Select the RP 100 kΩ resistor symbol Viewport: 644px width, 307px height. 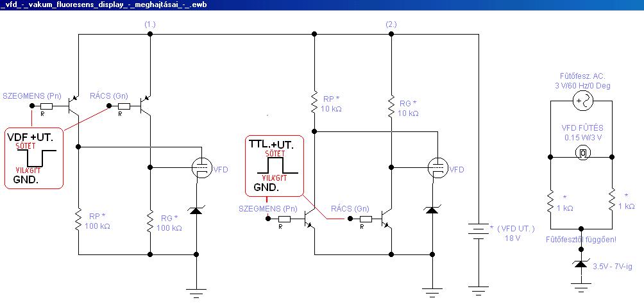click(x=78, y=220)
